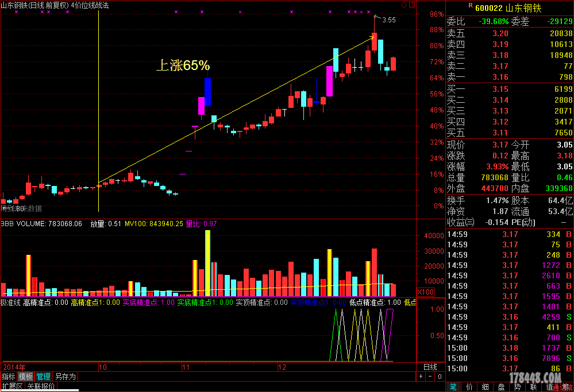This screenshot has width=574, height=392.
Task: Open the 扩展区 panel
Action: pyautogui.click(x=12, y=386)
